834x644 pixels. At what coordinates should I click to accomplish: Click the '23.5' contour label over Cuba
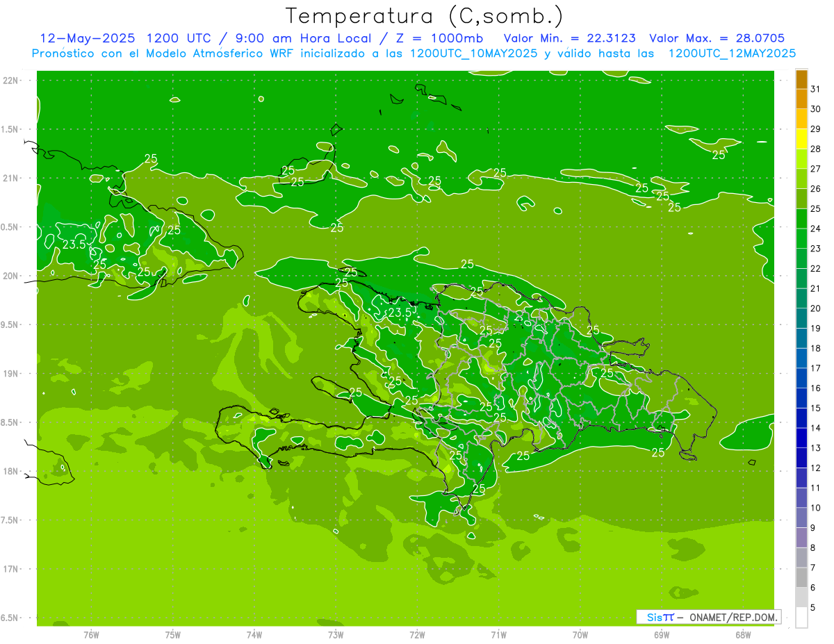(x=74, y=245)
